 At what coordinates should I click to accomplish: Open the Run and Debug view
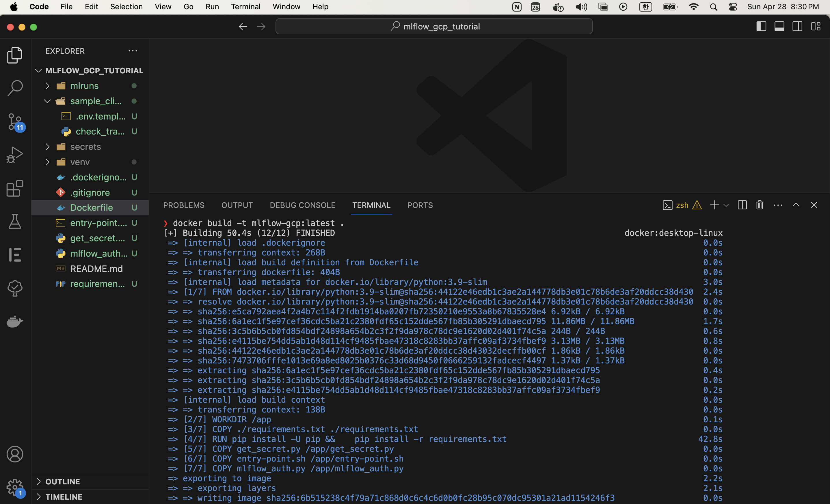click(x=15, y=155)
